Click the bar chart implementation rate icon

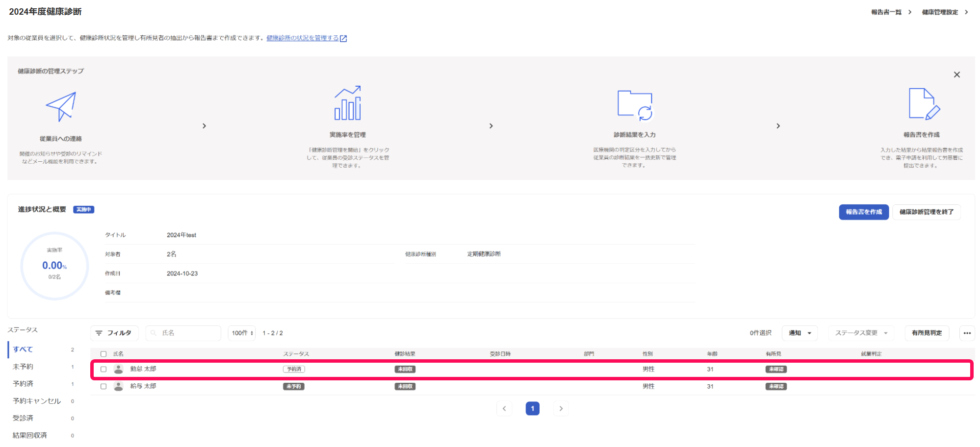[x=347, y=103]
